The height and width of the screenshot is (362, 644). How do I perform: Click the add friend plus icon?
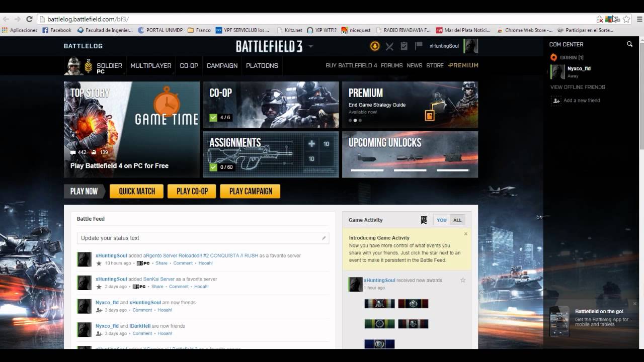pyautogui.click(x=556, y=101)
